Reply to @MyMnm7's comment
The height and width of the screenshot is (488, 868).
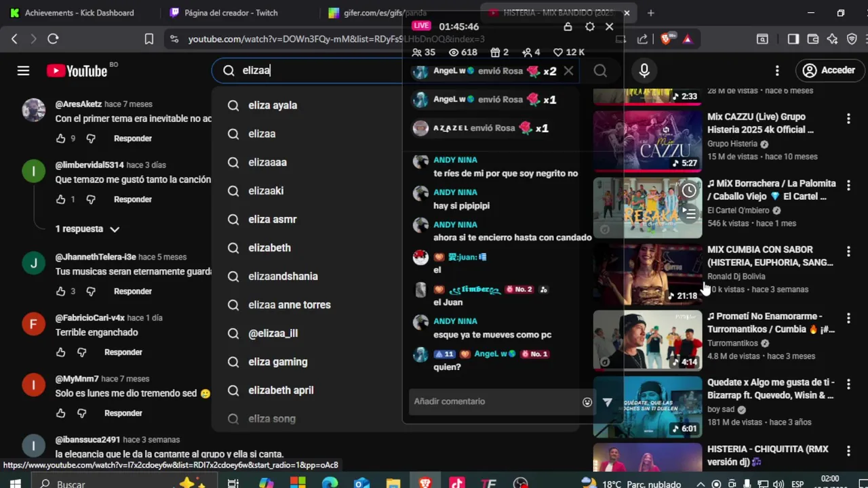point(123,413)
